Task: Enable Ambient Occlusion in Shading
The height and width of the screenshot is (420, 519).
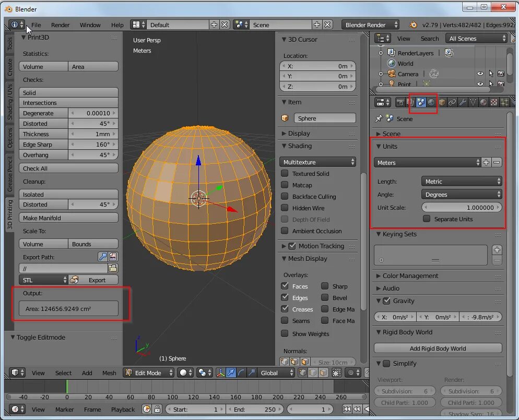Action: pos(285,231)
